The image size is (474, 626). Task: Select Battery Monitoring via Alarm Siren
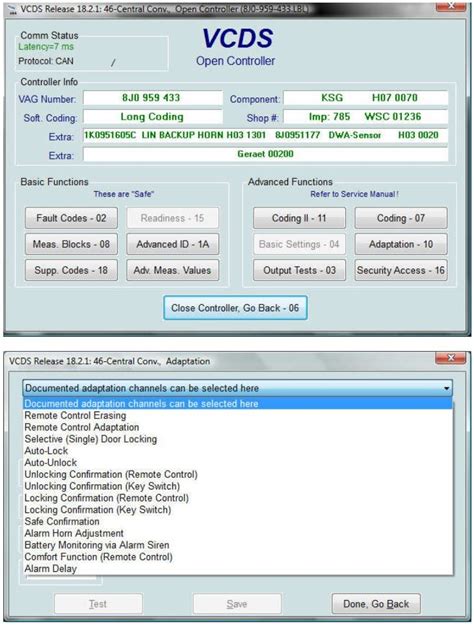tap(238, 545)
